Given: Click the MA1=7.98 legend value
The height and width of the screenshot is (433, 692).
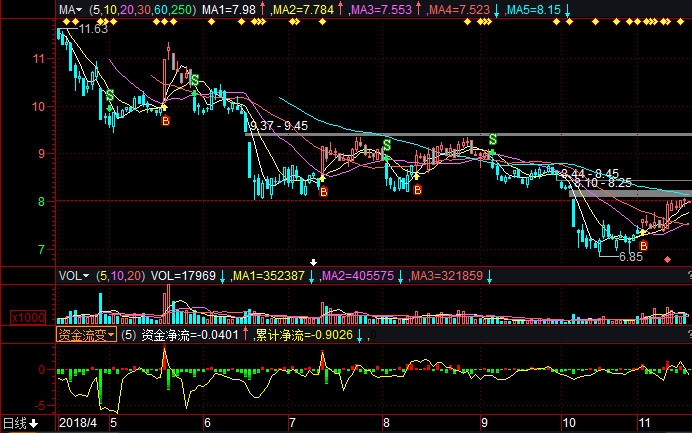Looking at the screenshot, I should 229,10.
